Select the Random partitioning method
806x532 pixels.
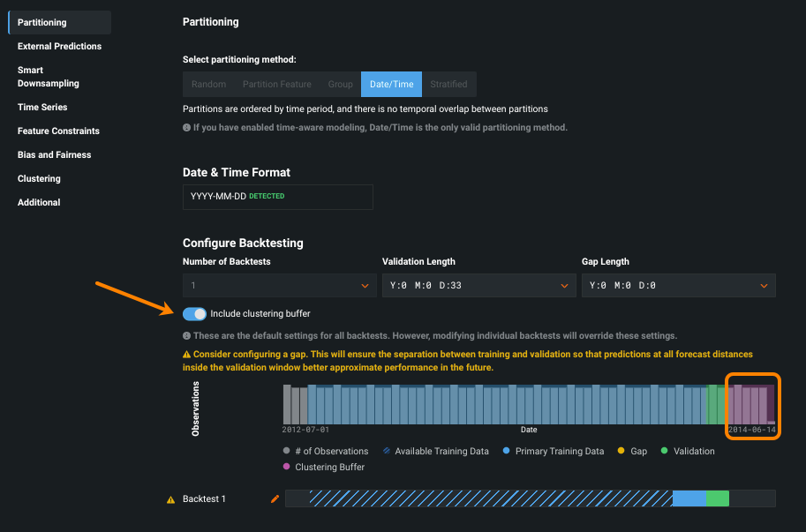[208, 85]
